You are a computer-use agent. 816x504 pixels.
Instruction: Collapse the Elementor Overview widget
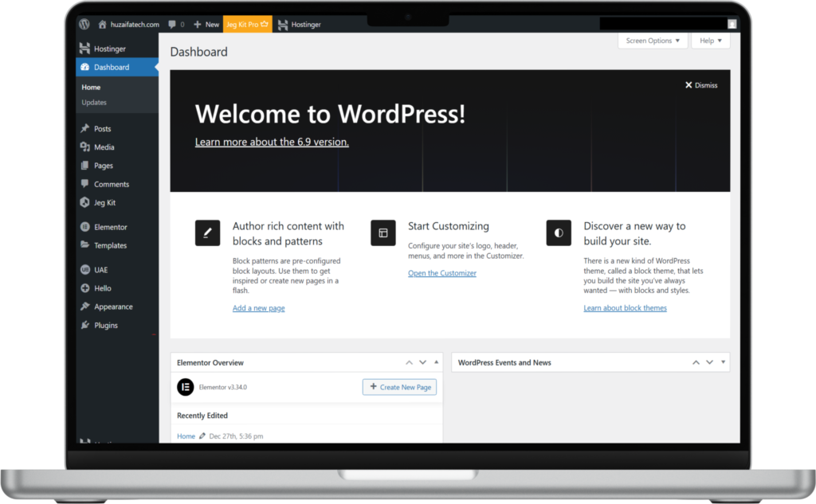tap(436, 362)
